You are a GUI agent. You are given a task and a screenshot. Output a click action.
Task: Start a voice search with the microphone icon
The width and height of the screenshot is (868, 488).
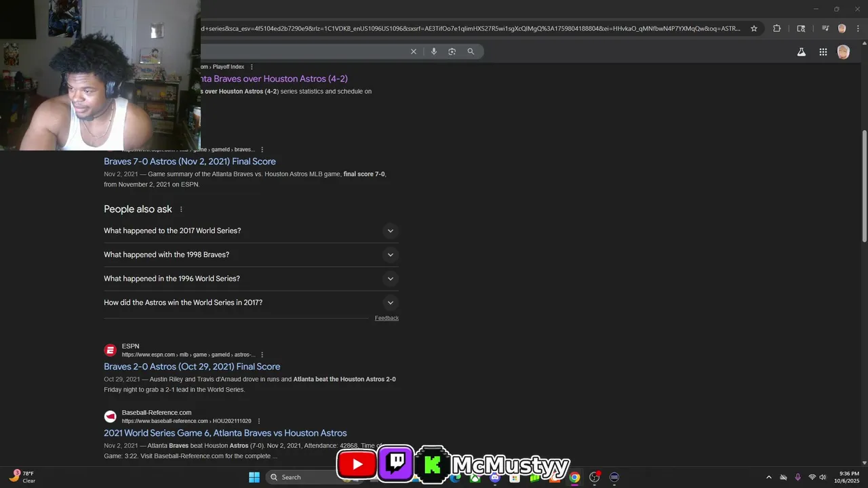pos(434,52)
